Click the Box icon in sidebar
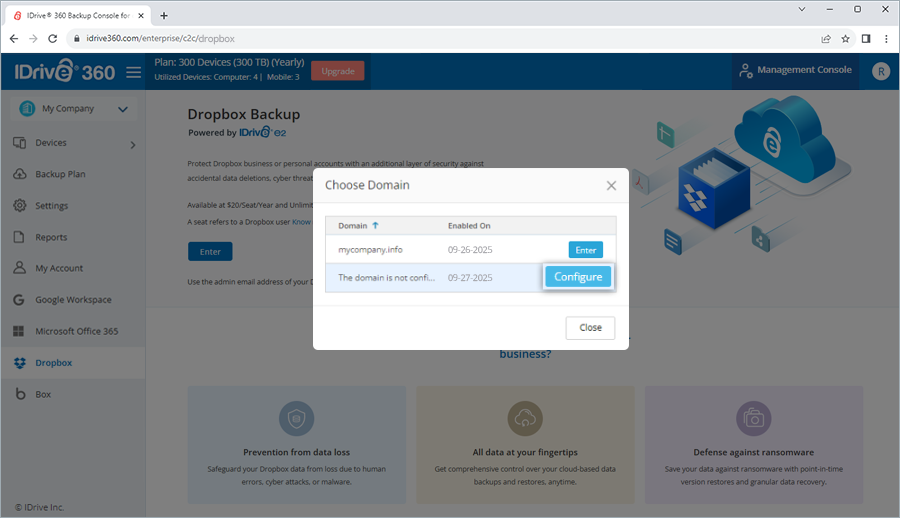 click(x=19, y=395)
